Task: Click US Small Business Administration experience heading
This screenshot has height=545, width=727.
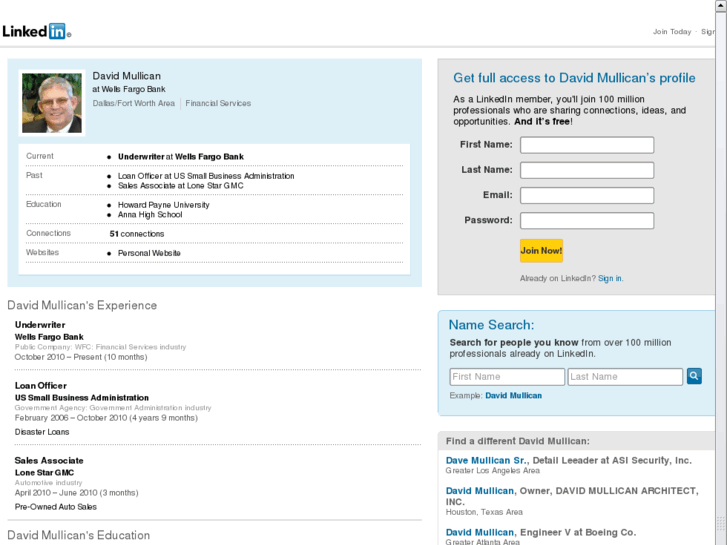Action: coord(82,398)
